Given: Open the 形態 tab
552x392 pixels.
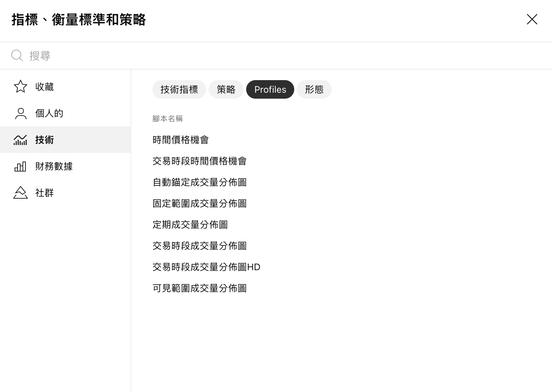Looking at the screenshot, I should [x=314, y=89].
